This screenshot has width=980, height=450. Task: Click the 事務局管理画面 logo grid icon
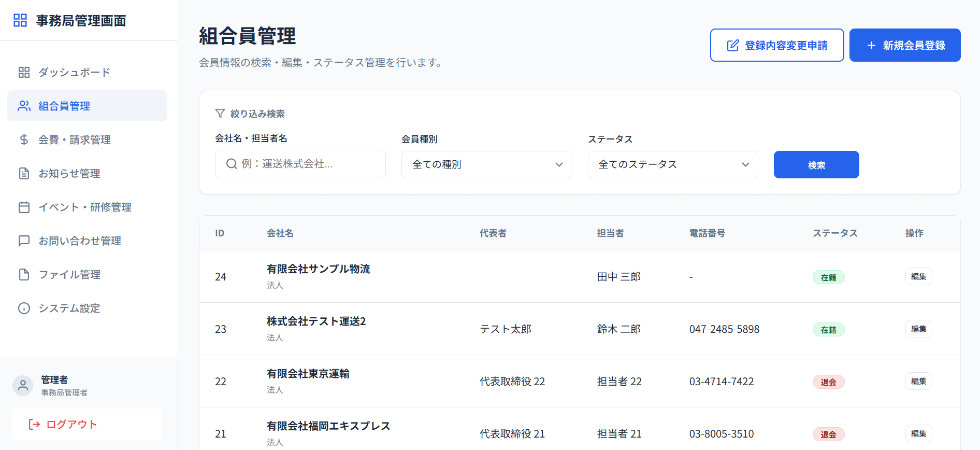20,21
